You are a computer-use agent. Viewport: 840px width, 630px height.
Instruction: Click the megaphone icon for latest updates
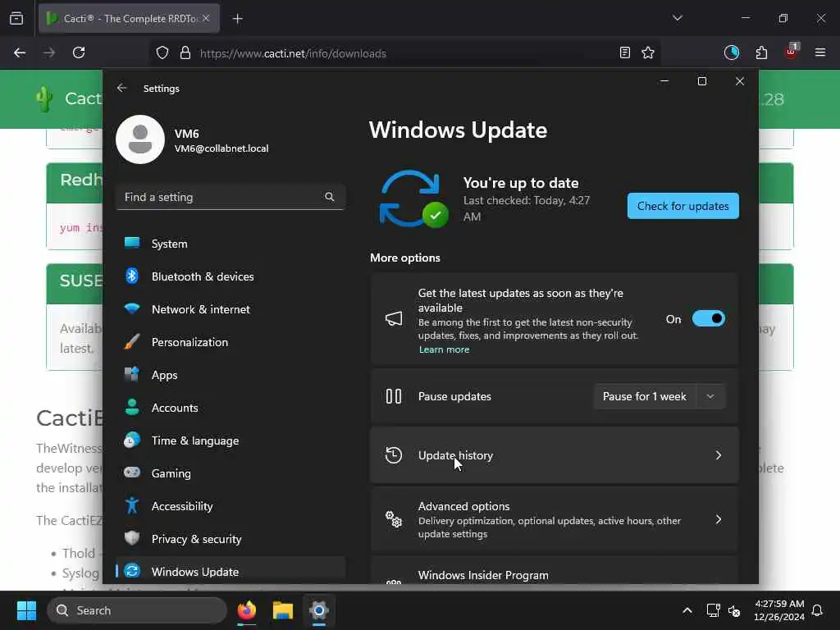click(x=394, y=319)
